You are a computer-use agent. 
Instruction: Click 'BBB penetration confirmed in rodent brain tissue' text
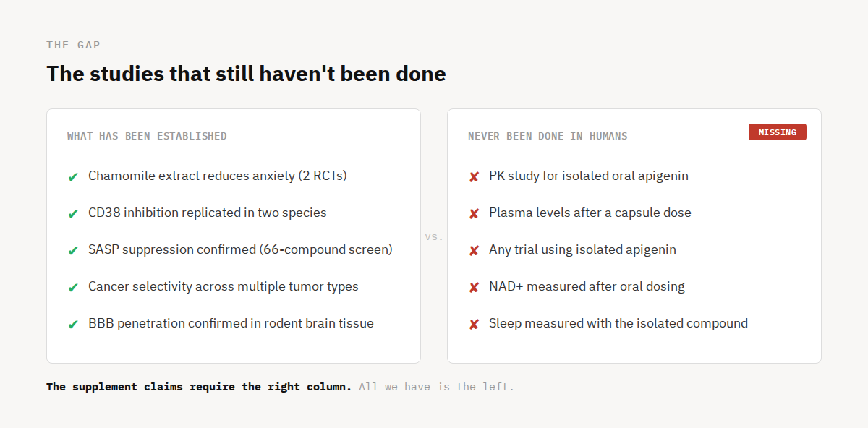click(x=231, y=323)
